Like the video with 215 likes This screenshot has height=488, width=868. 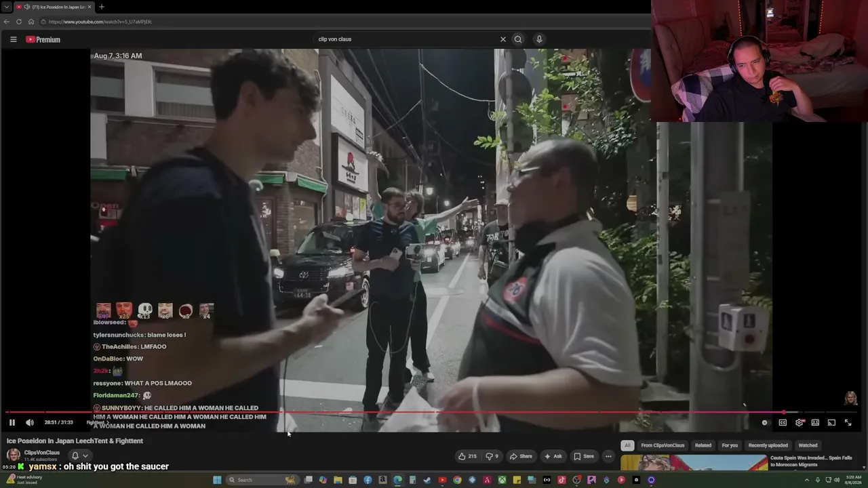pos(467,456)
